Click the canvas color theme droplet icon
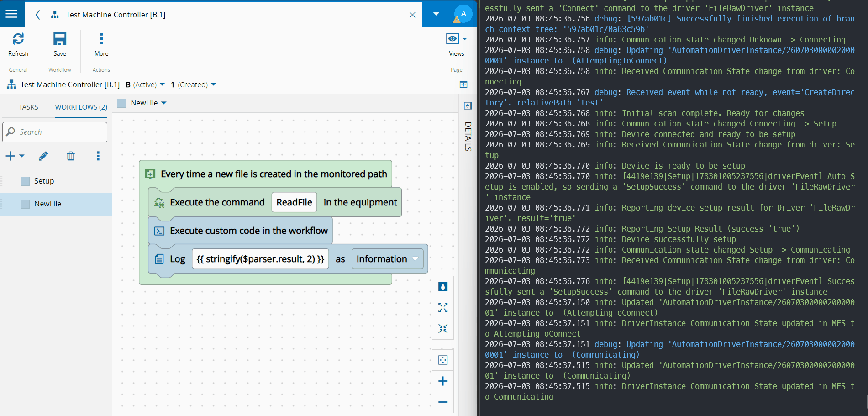Image resolution: width=868 pixels, height=416 pixels. tap(442, 287)
